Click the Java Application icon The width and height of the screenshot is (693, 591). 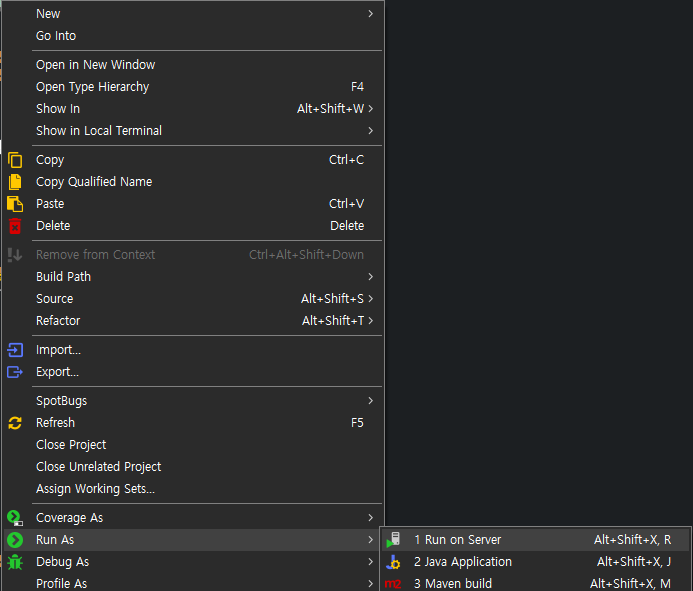click(393, 562)
